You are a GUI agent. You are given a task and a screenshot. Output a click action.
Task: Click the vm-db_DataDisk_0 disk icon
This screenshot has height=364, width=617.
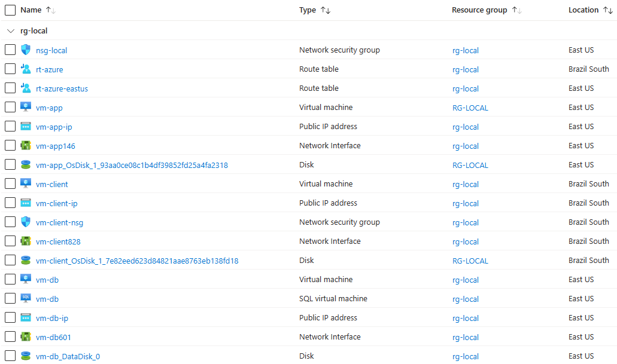click(26, 356)
